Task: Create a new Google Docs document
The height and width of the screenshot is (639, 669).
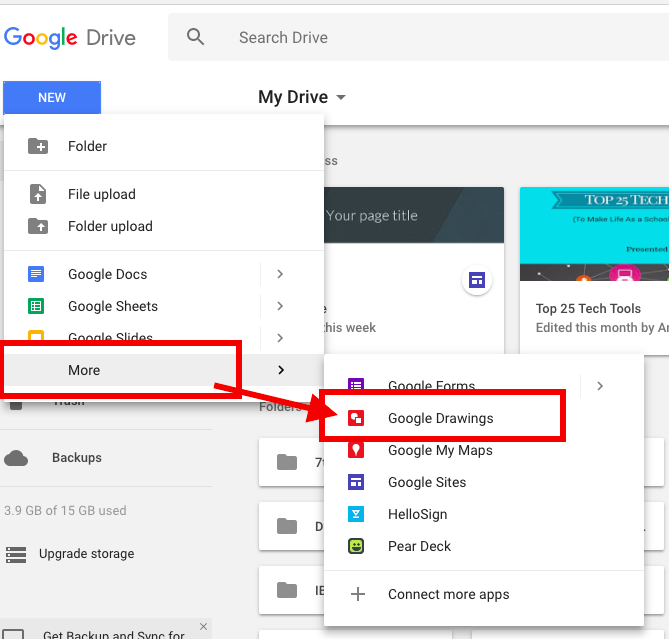Action: tap(132, 274)
